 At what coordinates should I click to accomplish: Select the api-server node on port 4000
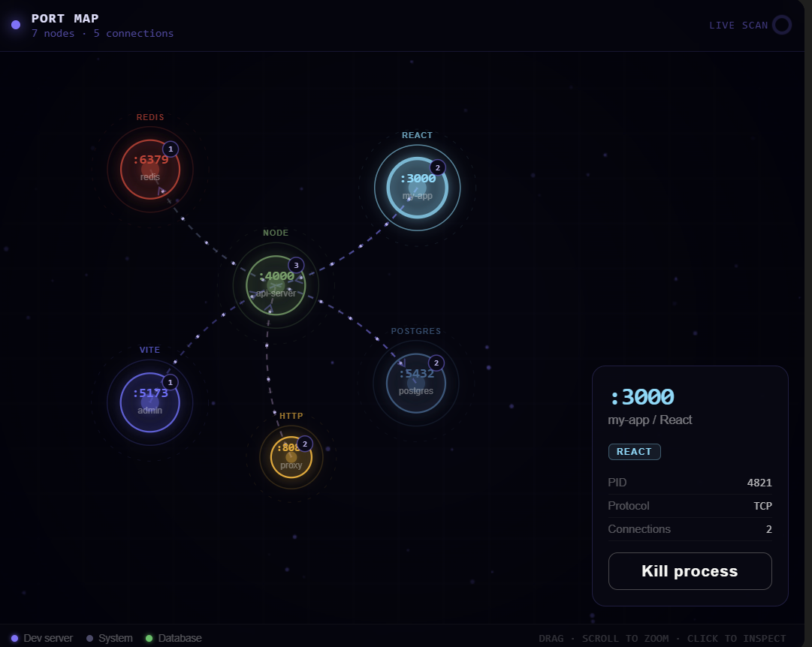coord(276,285)
